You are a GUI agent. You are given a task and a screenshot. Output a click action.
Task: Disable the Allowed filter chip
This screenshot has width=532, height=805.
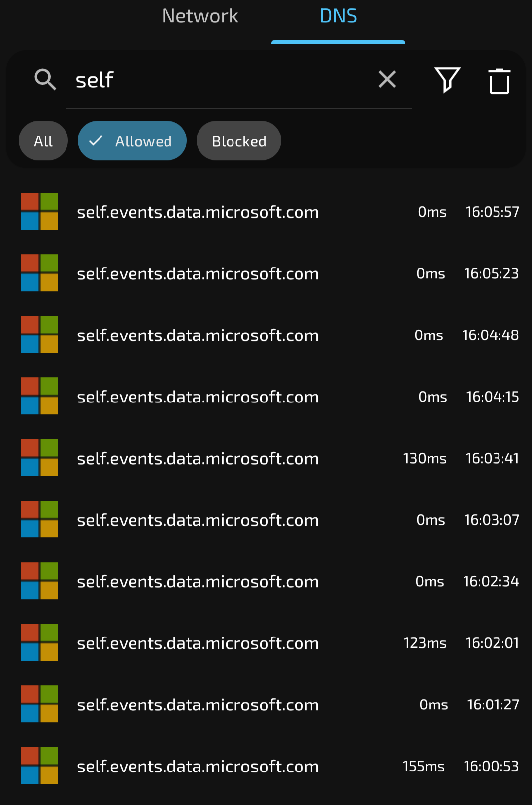pyautogui.click(x=132, y=140)
